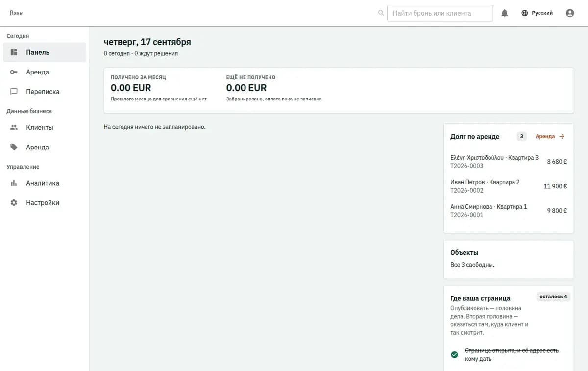The width and height of the screenshot is (588, 371).
Task: Open Аналитика bar chart icon
Action: [14, 183]
